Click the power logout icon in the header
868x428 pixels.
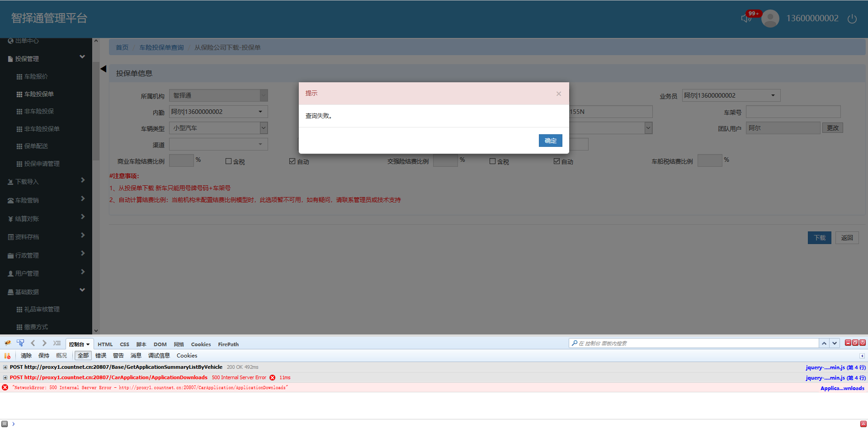tap(852, 19)
